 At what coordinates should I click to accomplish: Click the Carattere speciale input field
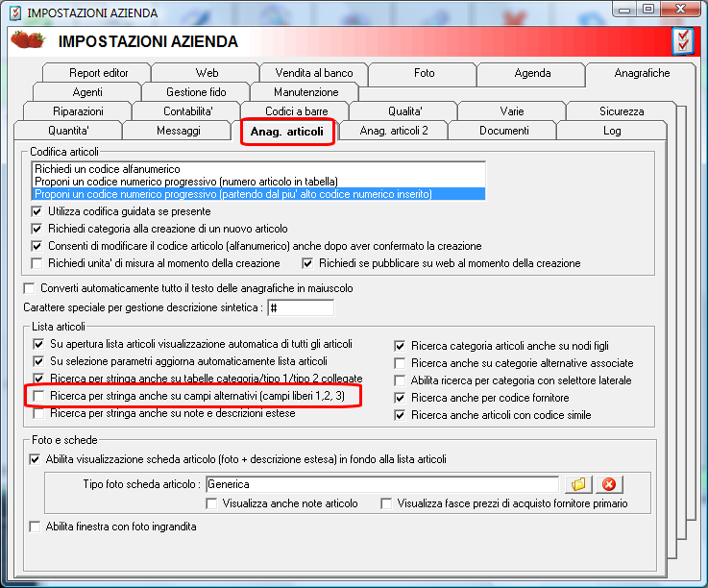pos(301,308)
